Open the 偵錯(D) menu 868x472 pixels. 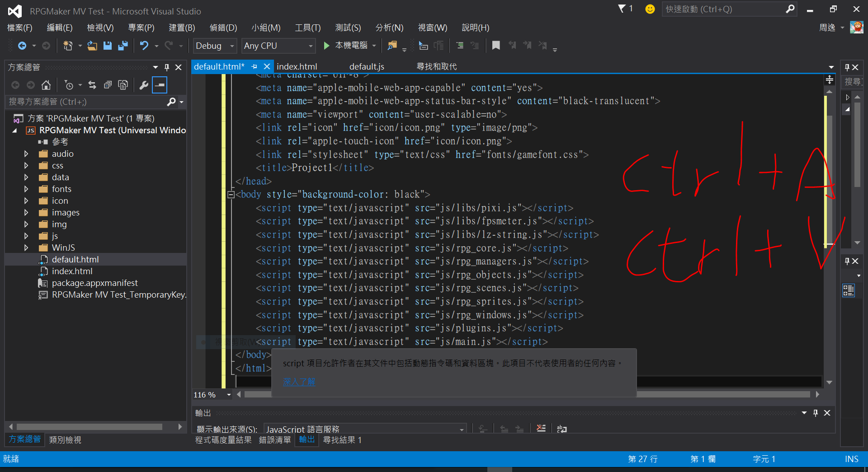tap(223, 28)
